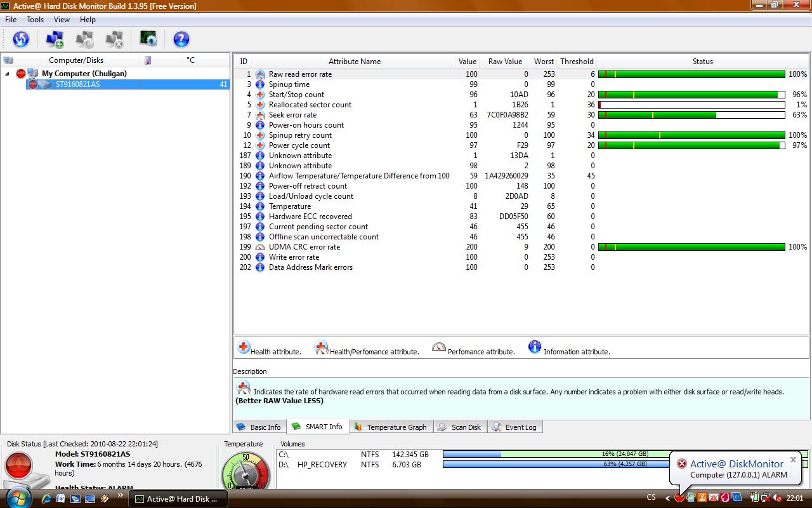This screenshot has height=508, width=812.
Task: Click the Active@ Hard Disk taskbar button
Action: coord(178,498)
